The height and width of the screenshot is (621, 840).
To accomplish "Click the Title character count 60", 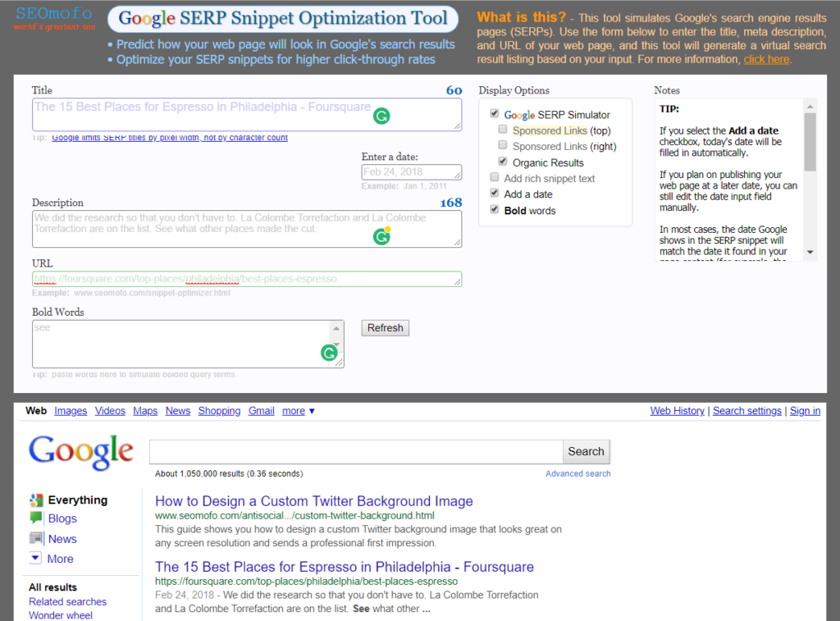I will (454, 90).
